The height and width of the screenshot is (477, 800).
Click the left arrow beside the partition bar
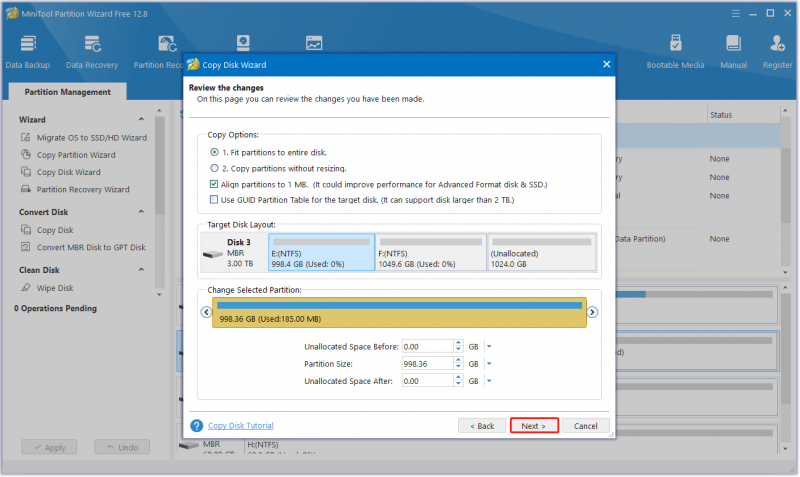point(206,312)
